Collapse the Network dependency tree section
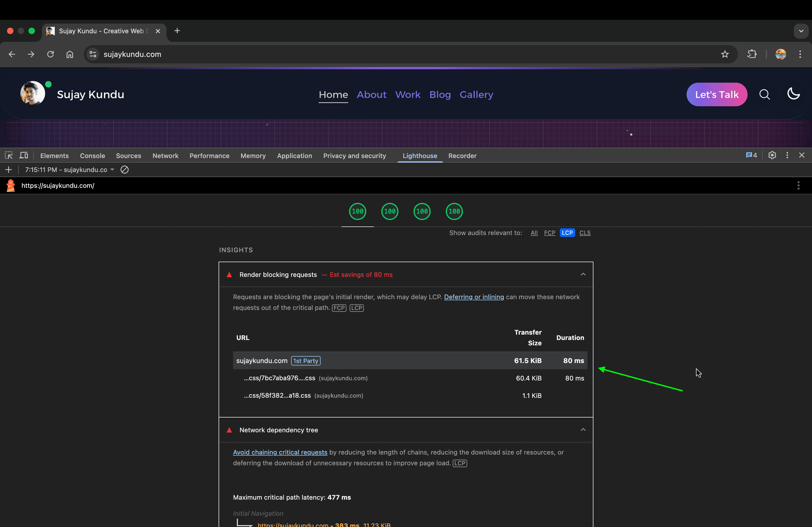 (x=583, y=430)
